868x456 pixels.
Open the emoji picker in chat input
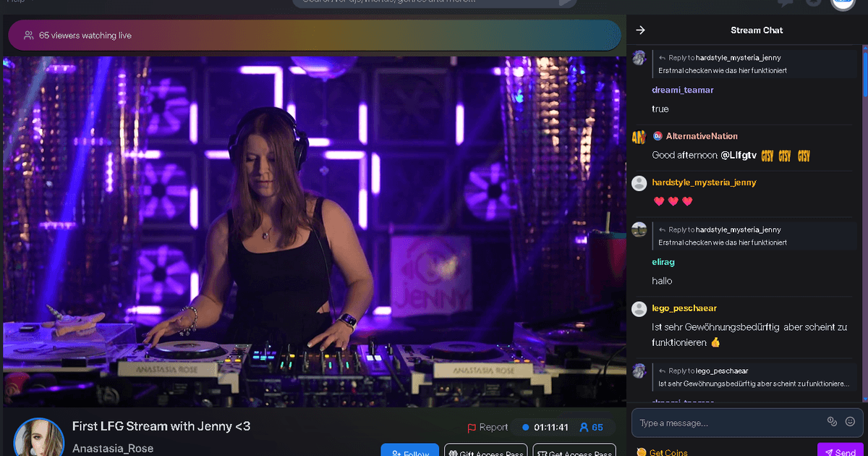850,421
